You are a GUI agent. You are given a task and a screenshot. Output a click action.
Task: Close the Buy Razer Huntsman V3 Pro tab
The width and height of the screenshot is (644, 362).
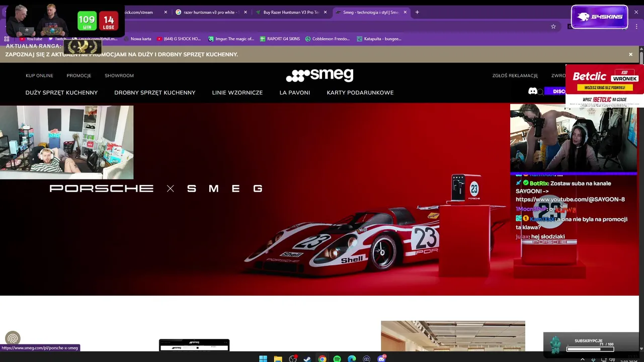tap(325, 12)
